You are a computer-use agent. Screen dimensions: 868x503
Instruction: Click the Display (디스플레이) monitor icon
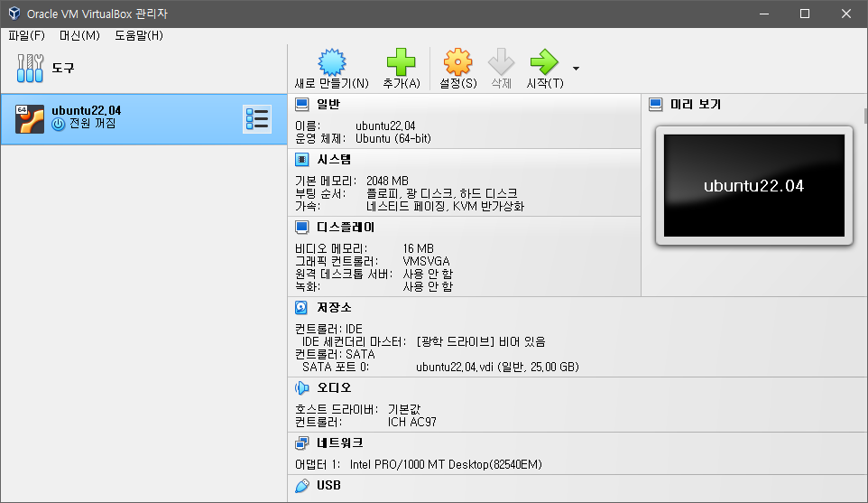tap(301, 228)
